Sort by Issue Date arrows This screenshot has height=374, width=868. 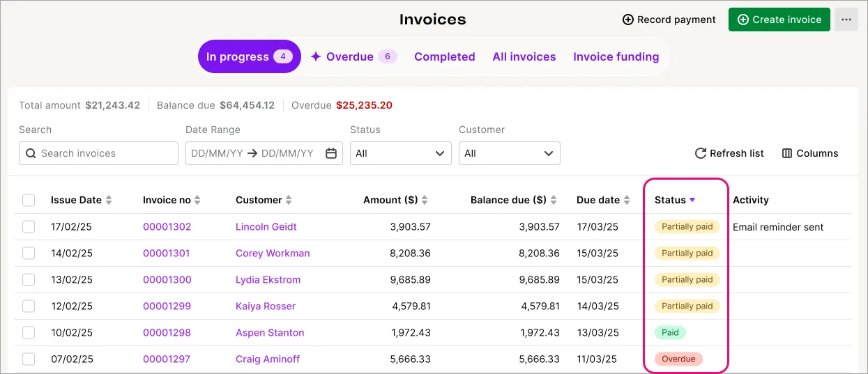pyautogui.click(x=109, y=200)
